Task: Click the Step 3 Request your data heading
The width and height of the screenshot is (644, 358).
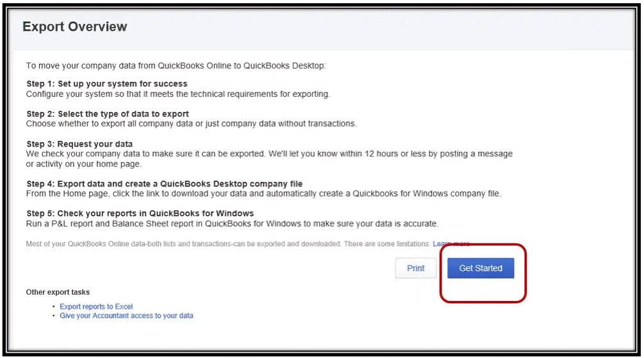Action: coord(79,144)
